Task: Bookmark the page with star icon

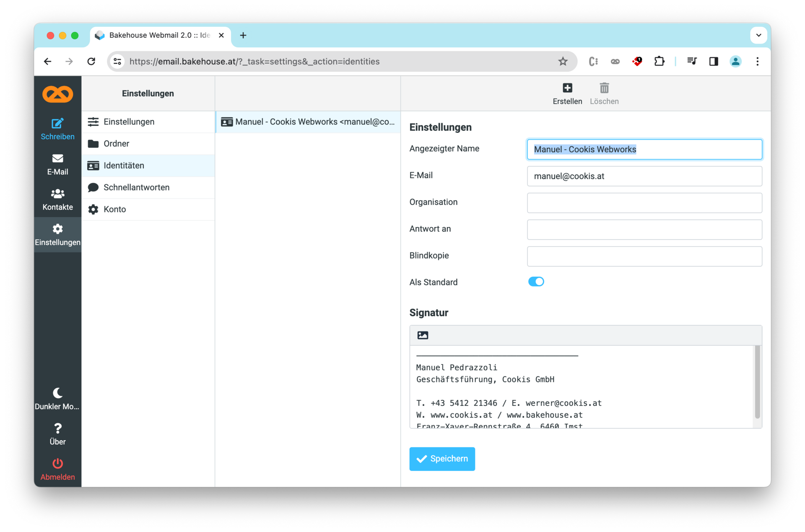Action: (x=563, y=62)
